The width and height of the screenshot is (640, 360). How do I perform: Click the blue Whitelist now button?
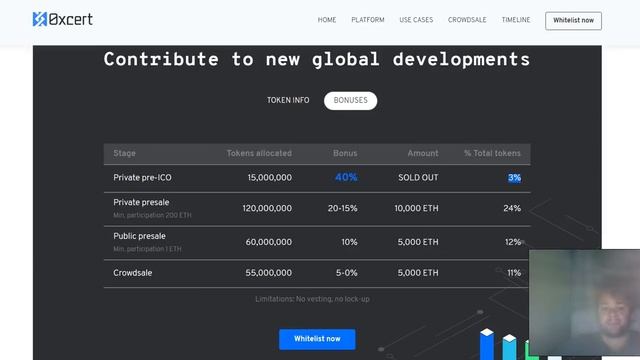[x=317, y=339]
